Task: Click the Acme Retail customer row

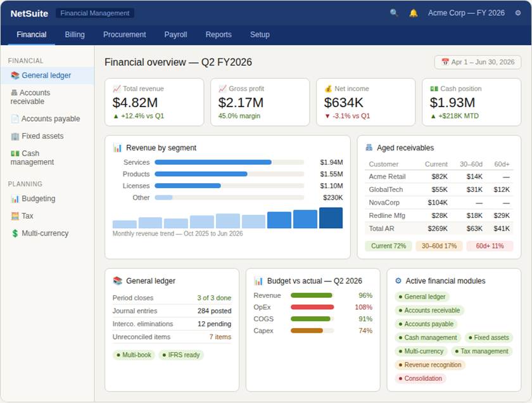Action: click(x=439, y=177)
